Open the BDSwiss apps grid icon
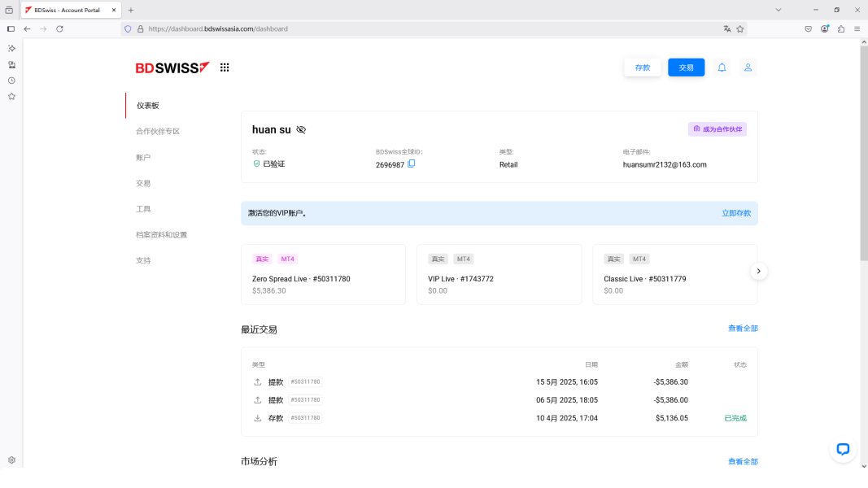Screen dimensions: 868x488 pos(225,68)
